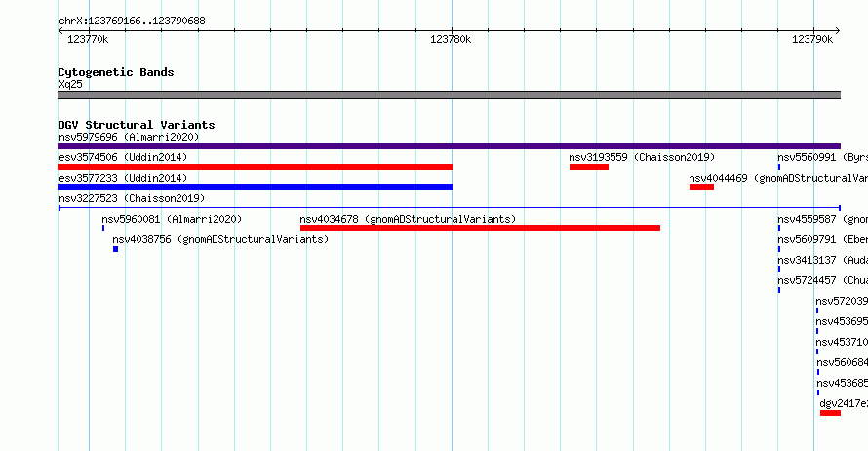Click the nsv453685 truncated variant label
The height and width of the screenshot is (451, 868).
pos(843,383)
